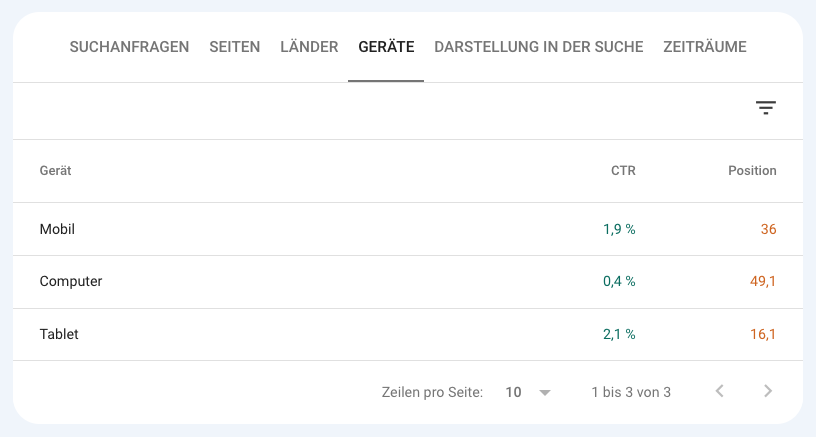Select the Tablet device row
Viewport: 816px width, 437px height.
59,335
